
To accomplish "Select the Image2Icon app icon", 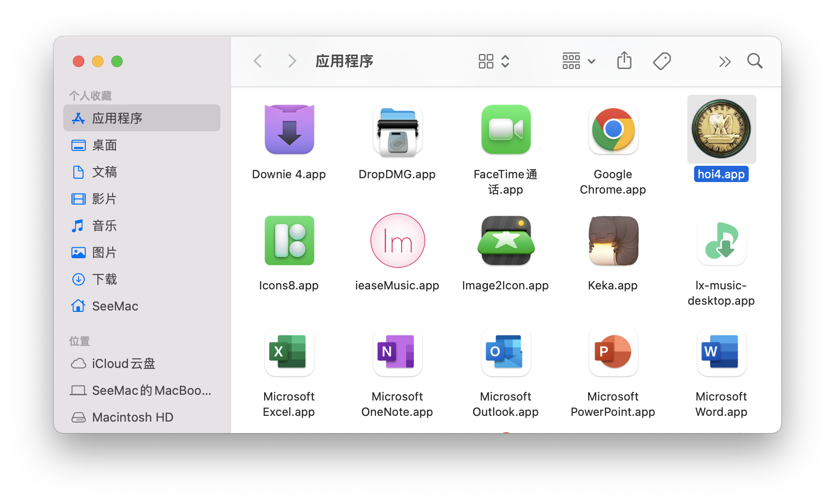I will tap(506, 241).
